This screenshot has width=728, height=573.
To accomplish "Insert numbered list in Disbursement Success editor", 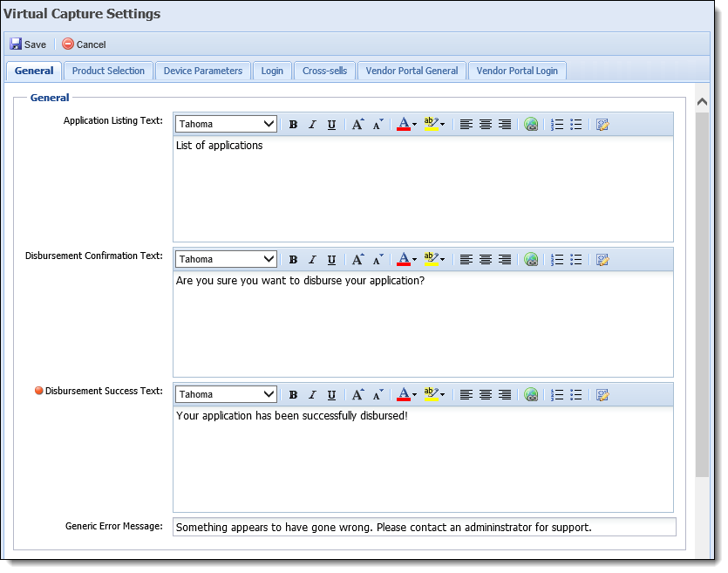I will pos(556,395).
